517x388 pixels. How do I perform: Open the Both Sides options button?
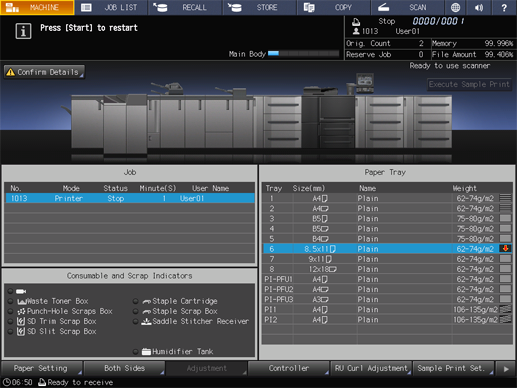pos(124,368)
